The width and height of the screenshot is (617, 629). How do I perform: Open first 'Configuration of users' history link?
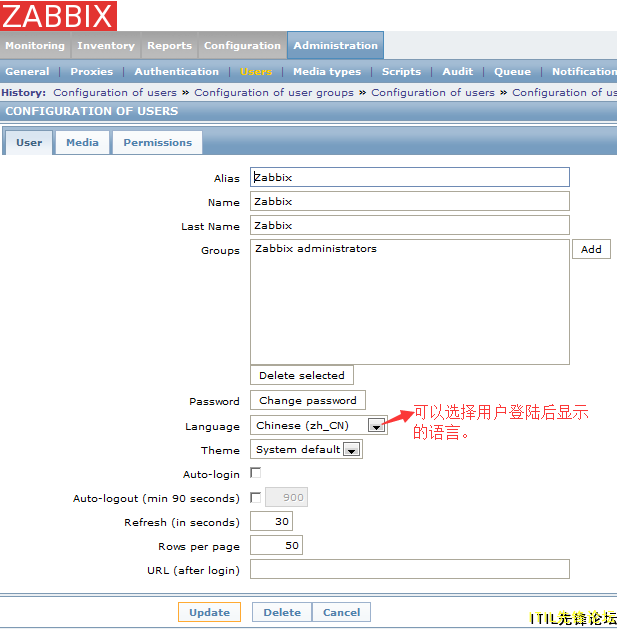pos(115,93)
